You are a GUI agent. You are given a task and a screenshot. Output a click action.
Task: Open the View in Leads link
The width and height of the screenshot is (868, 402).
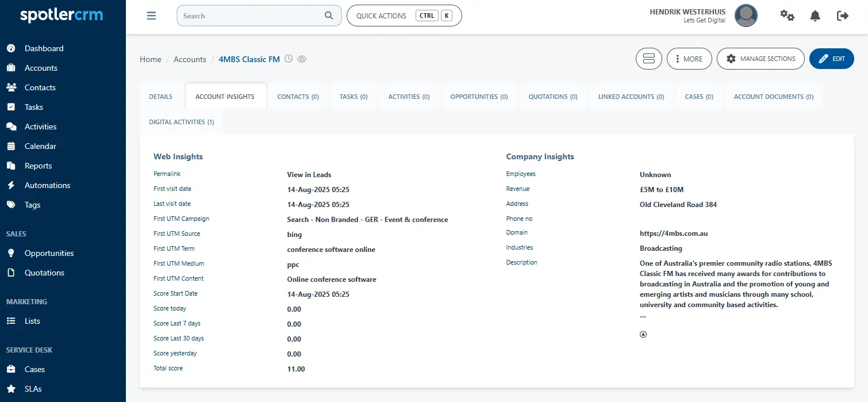(x=309, y=174)
